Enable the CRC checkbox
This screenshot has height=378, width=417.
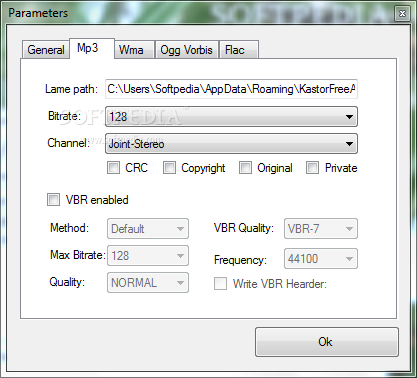point(113,168)
